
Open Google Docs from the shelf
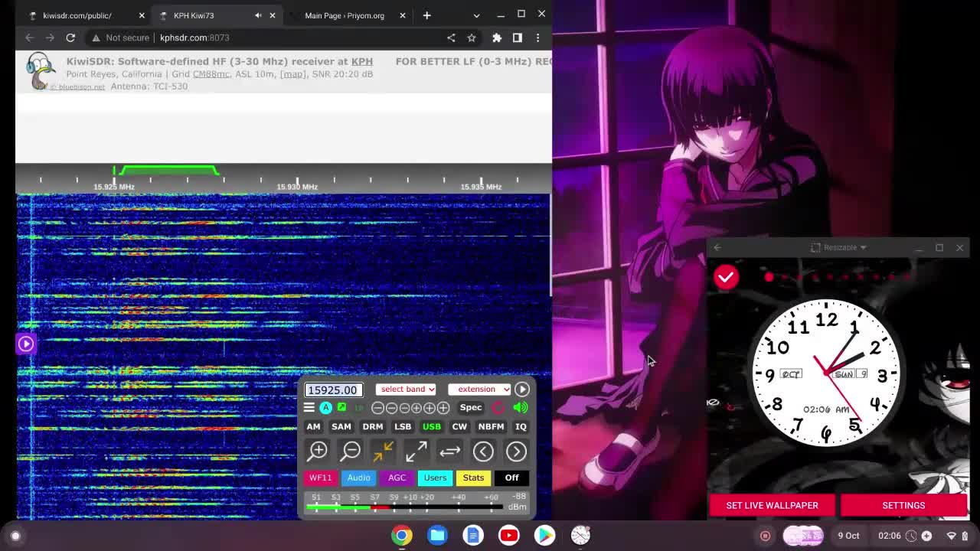tap(473, 536)
